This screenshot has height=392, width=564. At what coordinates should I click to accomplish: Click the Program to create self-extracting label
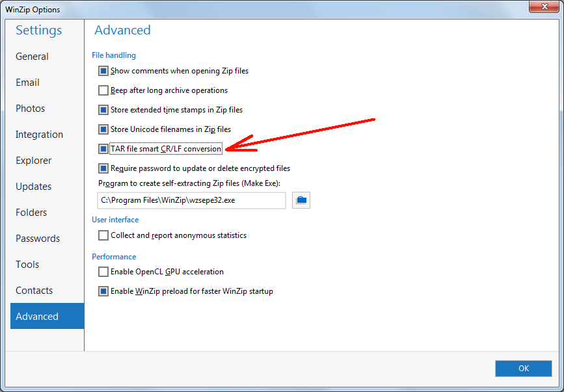click(189, 183)
